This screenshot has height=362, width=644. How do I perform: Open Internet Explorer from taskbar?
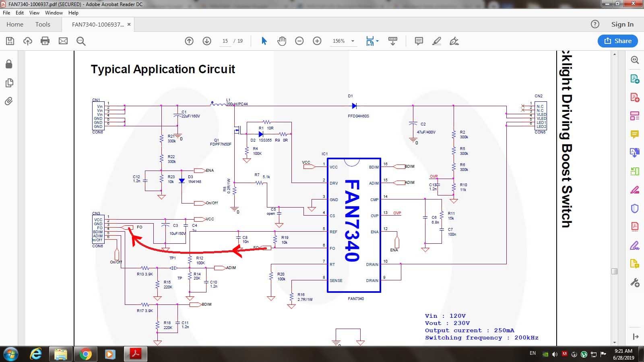pos(36,354)
